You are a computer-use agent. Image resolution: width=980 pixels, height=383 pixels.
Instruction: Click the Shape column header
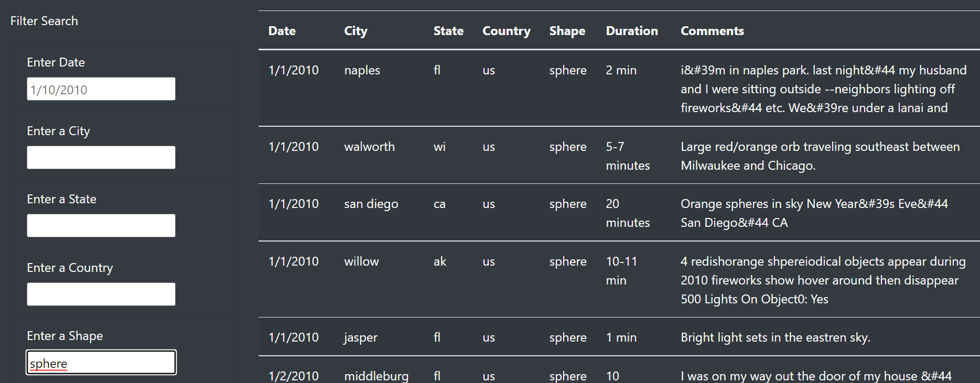click(x=567, y=31)
